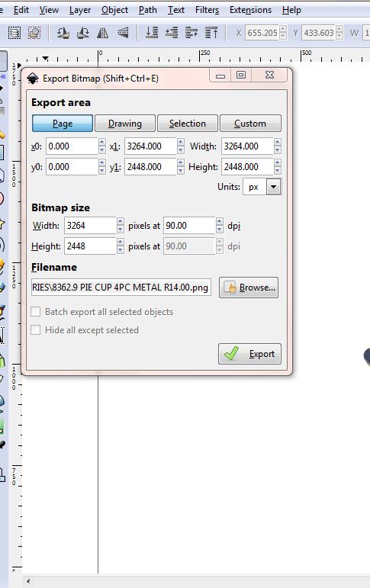Click toolbar Y field 433.603

point(319,33)
